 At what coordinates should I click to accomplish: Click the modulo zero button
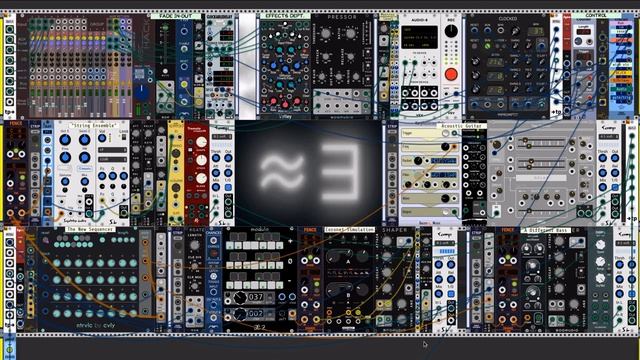point(290,261)
